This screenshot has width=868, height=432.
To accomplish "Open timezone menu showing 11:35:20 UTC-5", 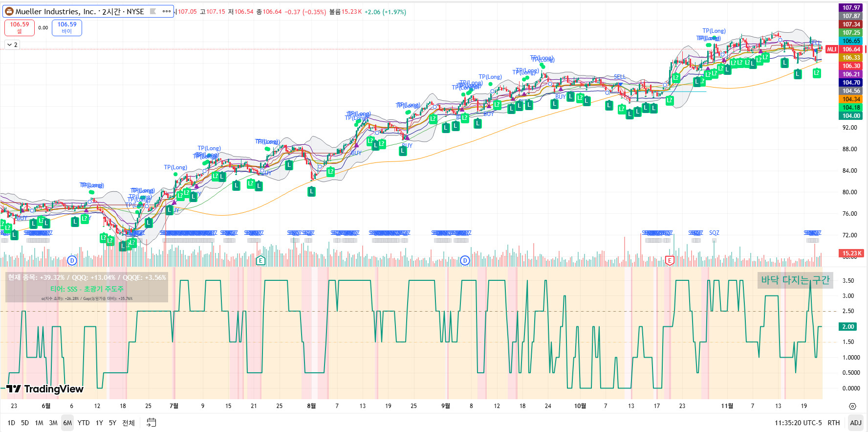I will pos(798,423).
